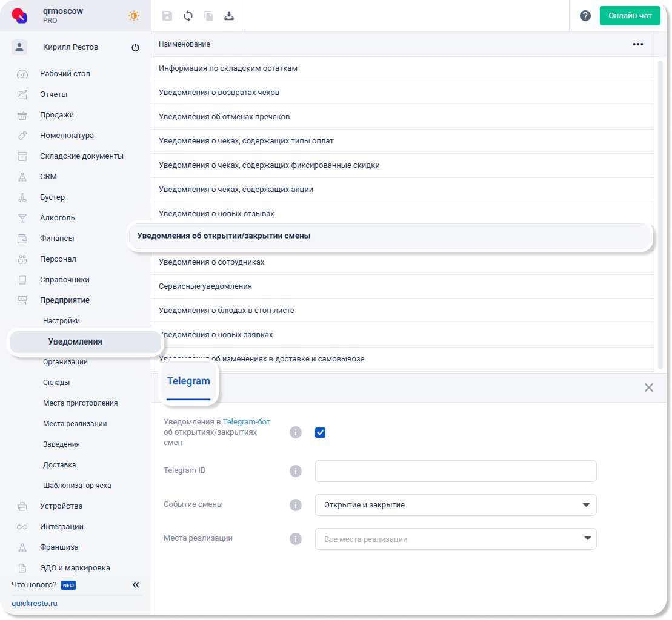Click info icon next to Telegram ID
Viewport: 672px width, 620px height.
point(296,471)
